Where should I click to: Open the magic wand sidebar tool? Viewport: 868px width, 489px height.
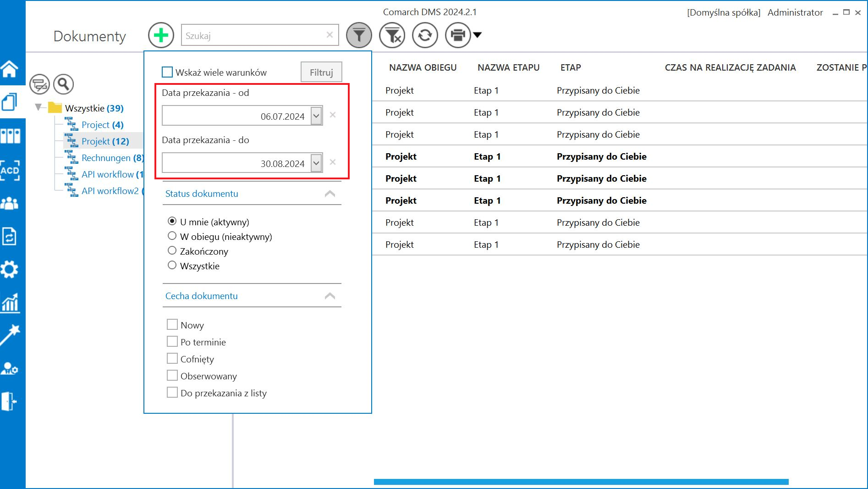point(10,335)
